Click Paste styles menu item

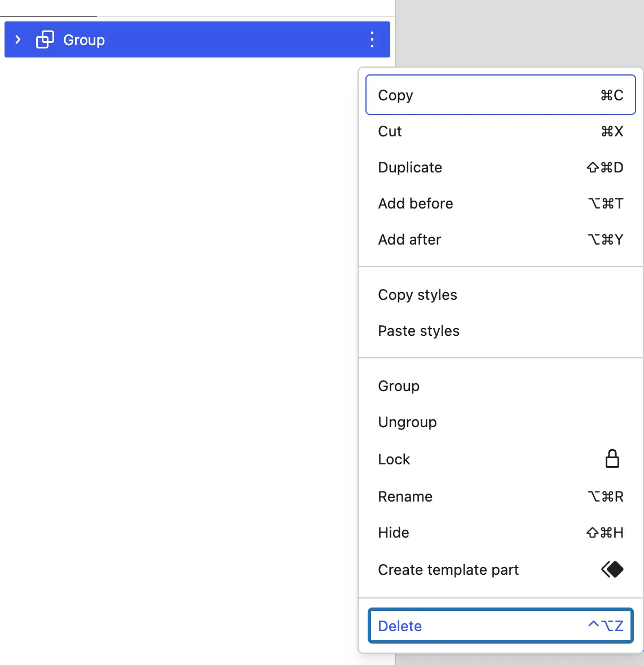click(501, 331)
